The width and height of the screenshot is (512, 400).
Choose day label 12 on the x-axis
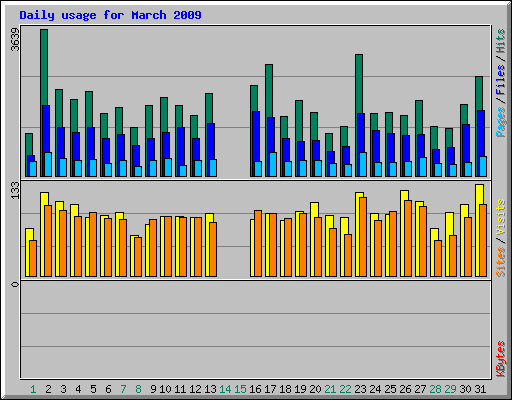coord(195,389)
